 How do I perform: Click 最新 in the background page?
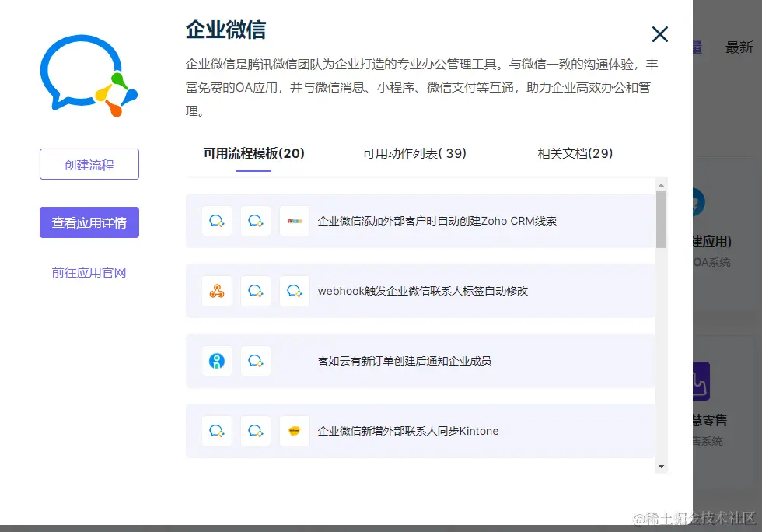(739, 47)
